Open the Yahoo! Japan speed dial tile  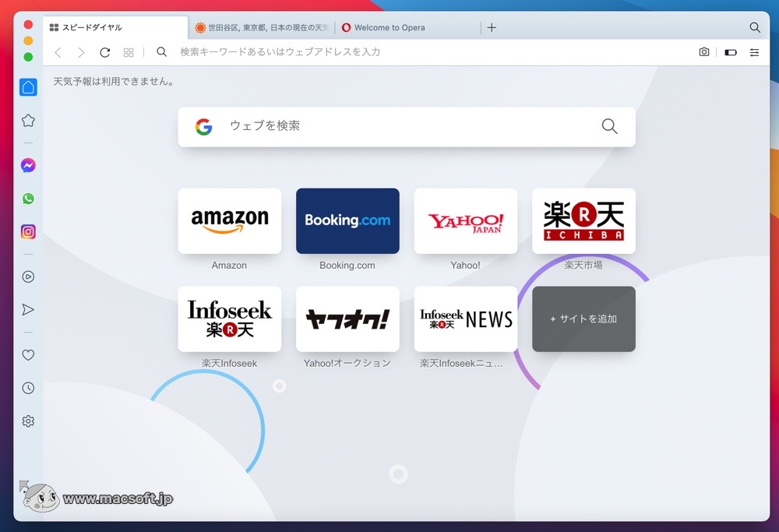(x=466, y=221)
